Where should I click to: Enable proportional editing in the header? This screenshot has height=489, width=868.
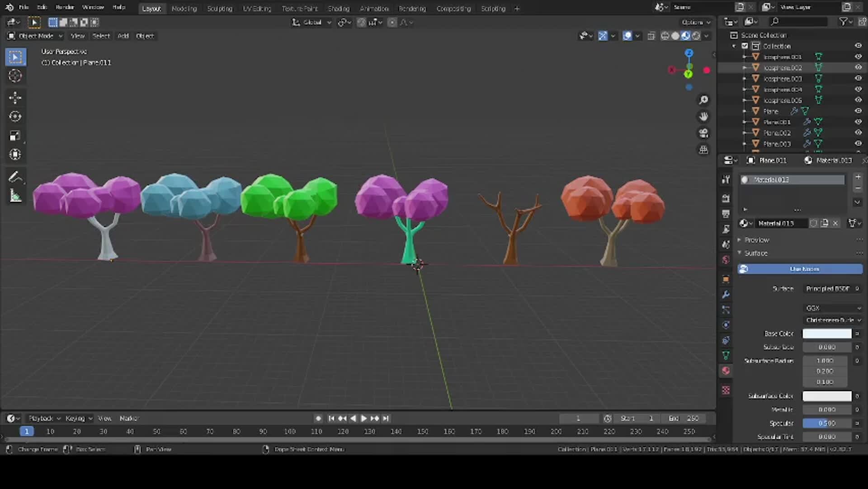point(392,22)
